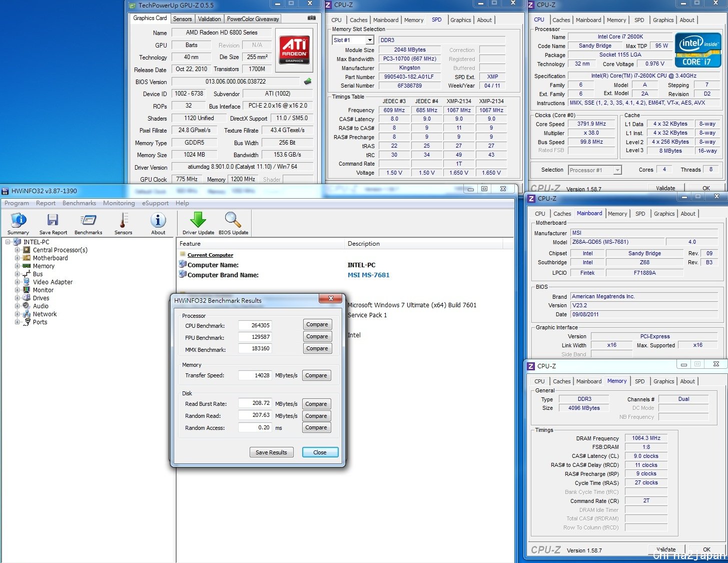Screen dimensions: 728x563
Task: Expand the Central Processor(s) tree node
Action: point(17,250)
